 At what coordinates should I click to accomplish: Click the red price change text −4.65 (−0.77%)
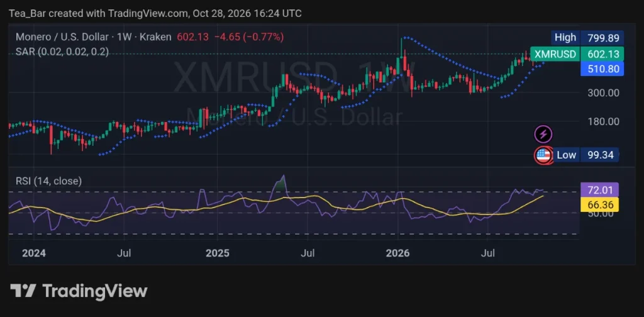click(248, 37)
